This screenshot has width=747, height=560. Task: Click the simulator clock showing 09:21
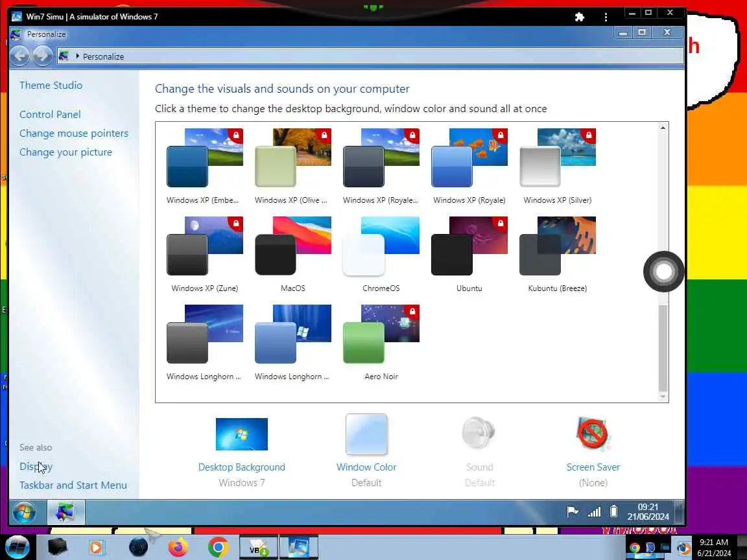(x=648, y=512)
